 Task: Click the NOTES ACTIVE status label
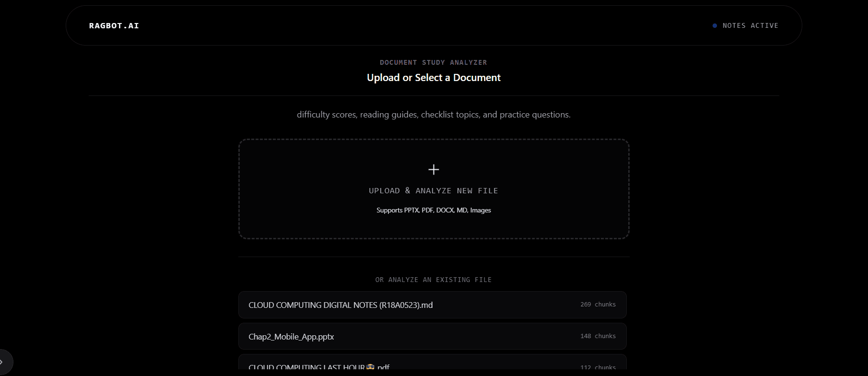[751, 25]
